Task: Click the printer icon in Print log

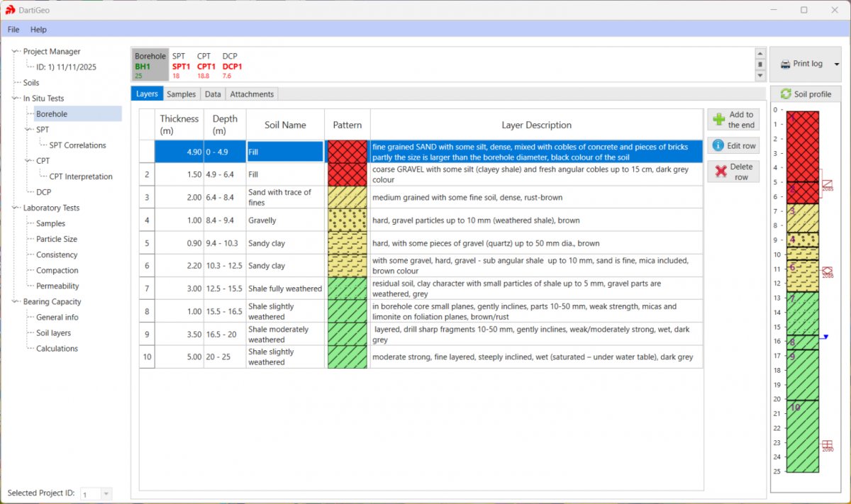Action: click(x=785, y=64)
